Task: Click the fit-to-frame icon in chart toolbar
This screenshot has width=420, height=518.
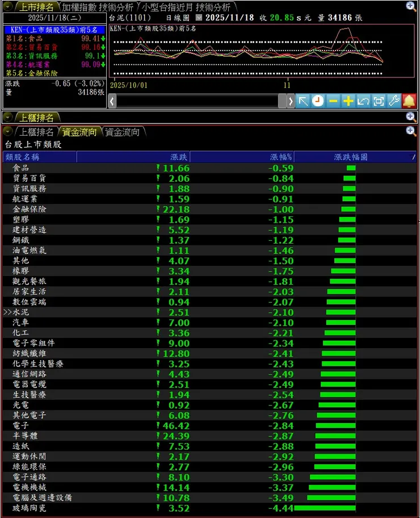Action: [x=379, y=101]
